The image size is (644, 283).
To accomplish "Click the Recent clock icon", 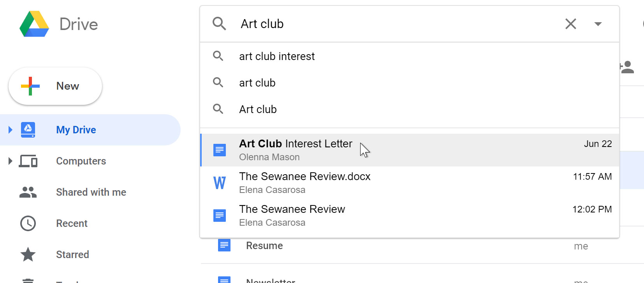I will pos(28,223).
